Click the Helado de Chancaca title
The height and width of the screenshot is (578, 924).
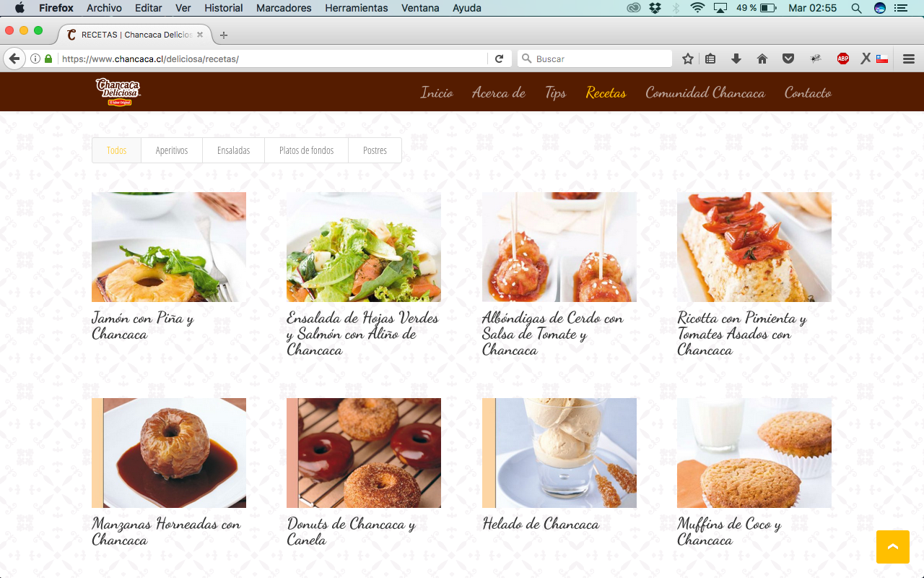[541, 524]
